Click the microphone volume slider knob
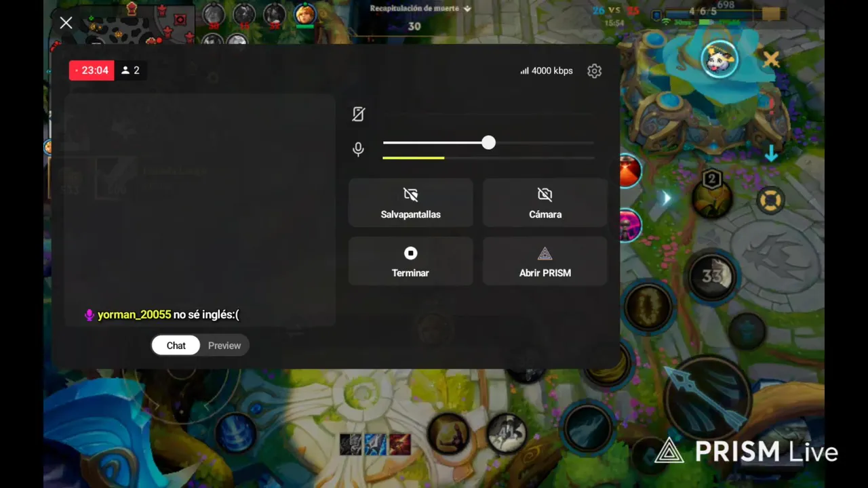868x488 pixels. [488, 143]
